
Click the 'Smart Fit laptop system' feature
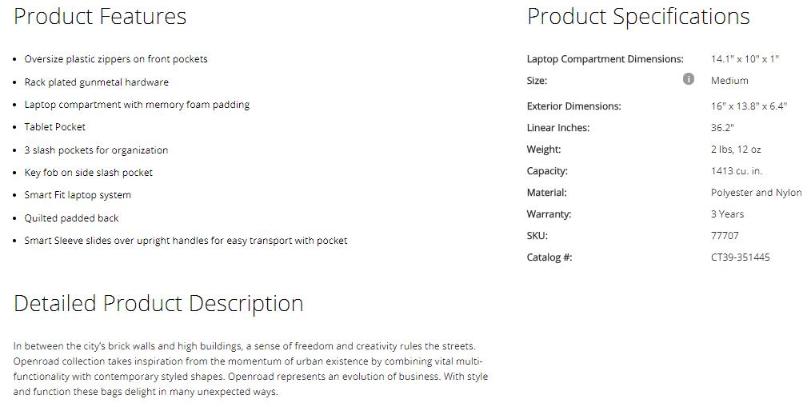(78, 195)
